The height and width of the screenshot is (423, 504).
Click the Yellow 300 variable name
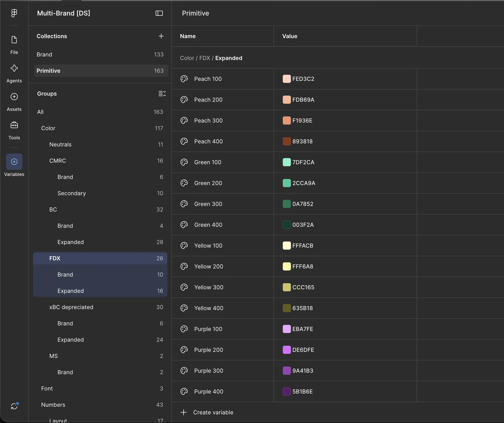click(x=209, y=287)
